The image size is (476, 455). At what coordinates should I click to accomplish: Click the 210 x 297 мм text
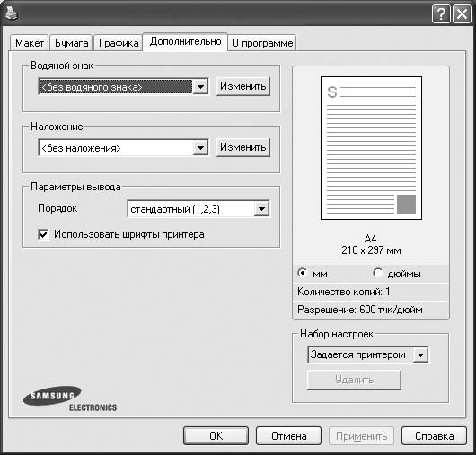click(x=371, y=250)
